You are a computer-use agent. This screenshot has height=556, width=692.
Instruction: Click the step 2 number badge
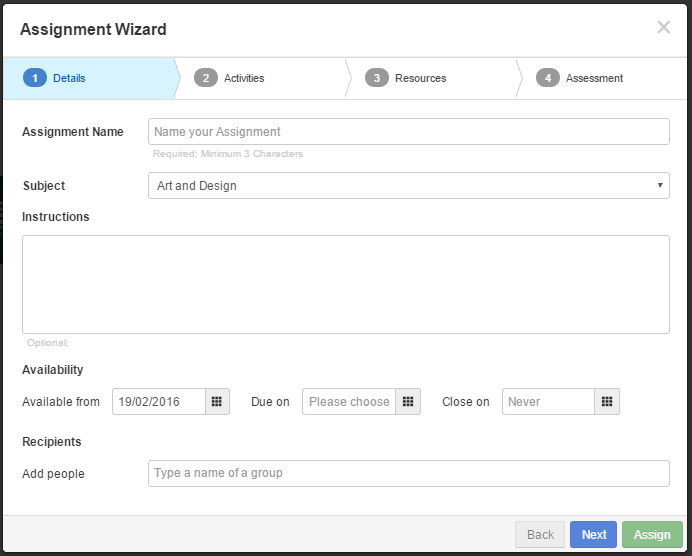click(206, 78)
